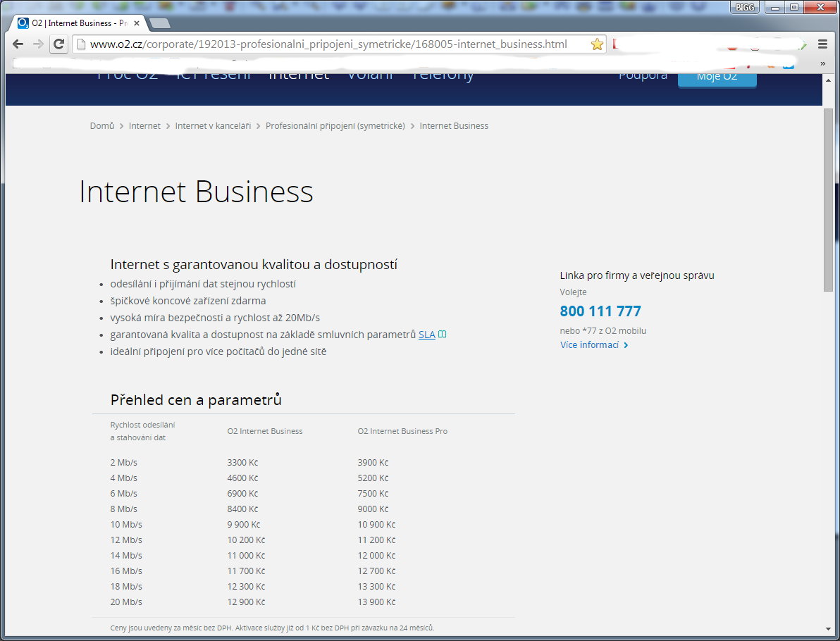Reload the page with the refresh icon
The width and height of the screenshot is (840, 641).
click(x=59, y=44)
